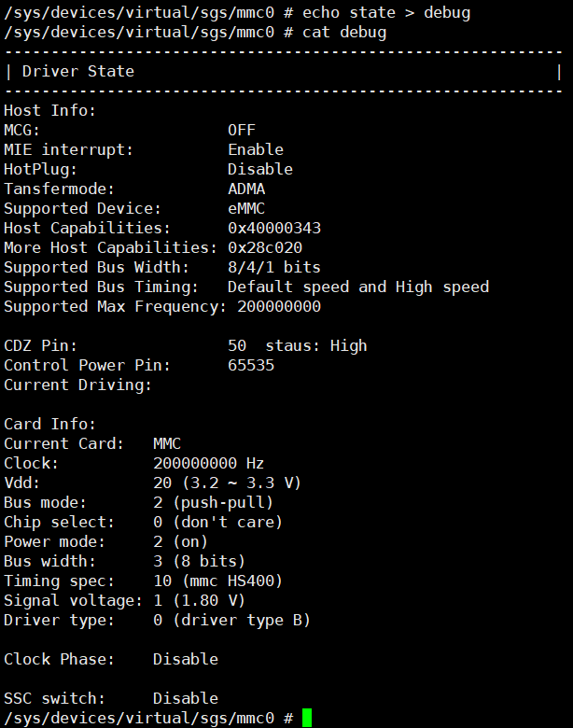Click the Clock '200000000 Hz' value
This screenshot has width=573, height=728.
click(209, 463)
